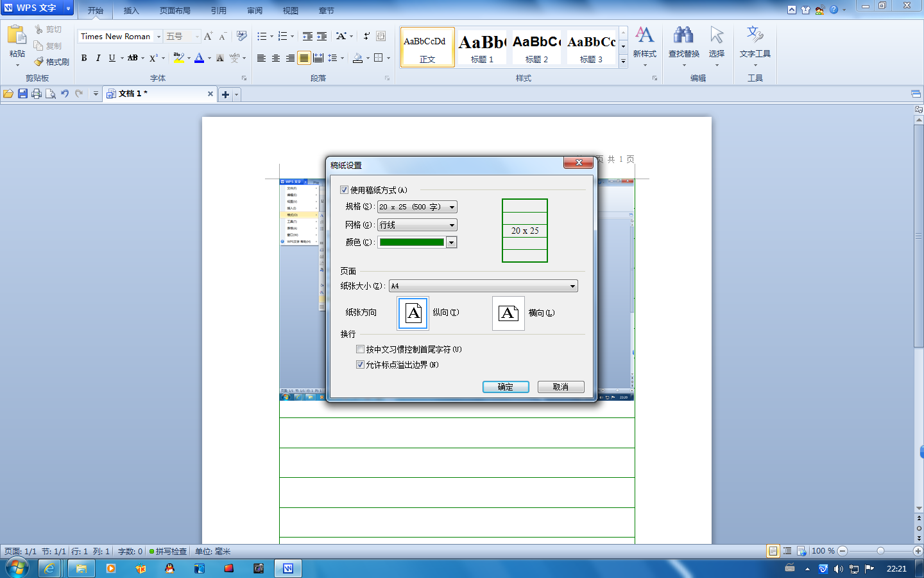This screenshot has width=924, height=578.
Task: Enable 按中文习惯控制首尾字符 checkbox
Action: pos(360,349)
